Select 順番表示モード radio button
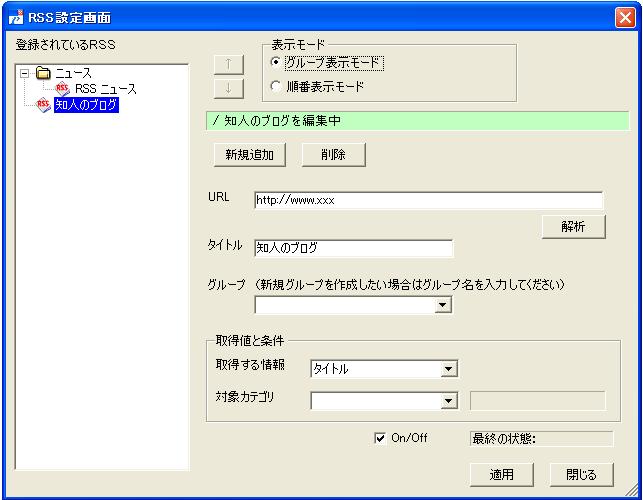 coord(276,86)
